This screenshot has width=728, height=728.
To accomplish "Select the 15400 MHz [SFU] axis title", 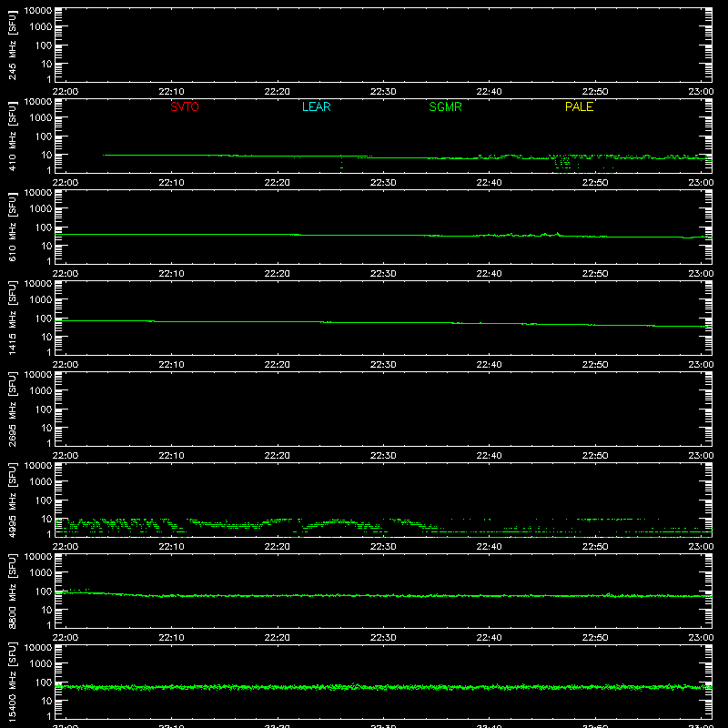I will [12, 682].
